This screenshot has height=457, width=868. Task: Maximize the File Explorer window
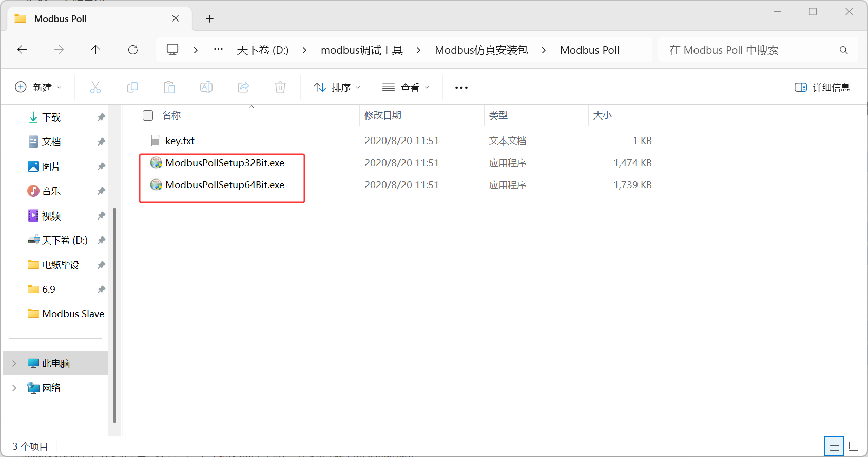tap(813, 11)
